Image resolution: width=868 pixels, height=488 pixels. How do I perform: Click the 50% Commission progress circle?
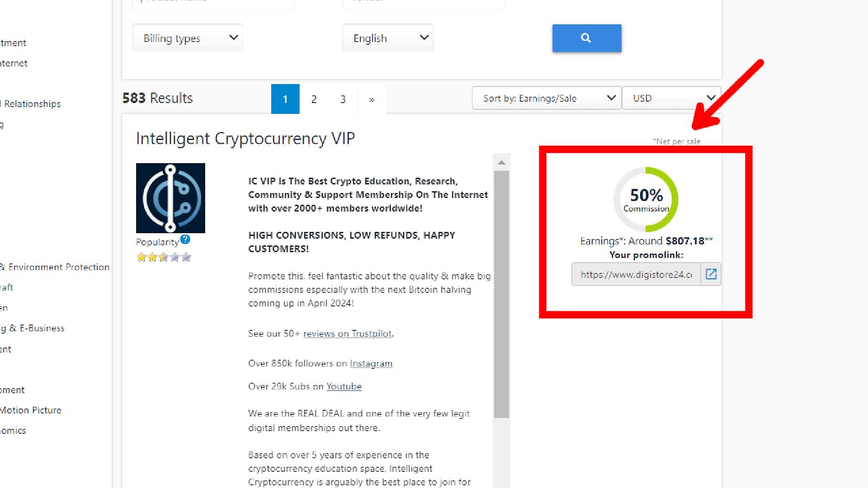coord(646,199)
